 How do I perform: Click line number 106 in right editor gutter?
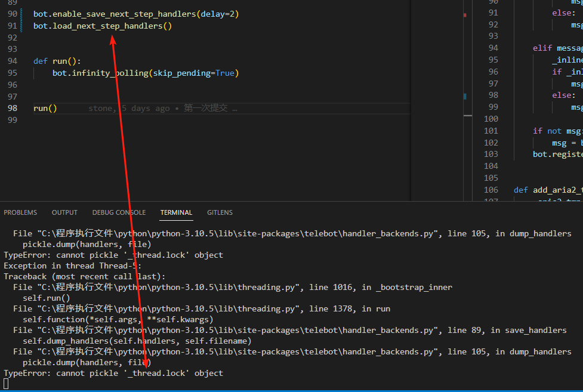click(x=491, y=190)
